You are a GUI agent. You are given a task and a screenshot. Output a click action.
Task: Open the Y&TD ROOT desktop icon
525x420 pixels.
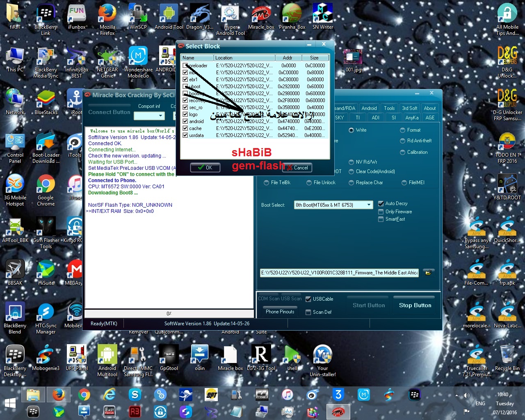click(x=507, y=187)
